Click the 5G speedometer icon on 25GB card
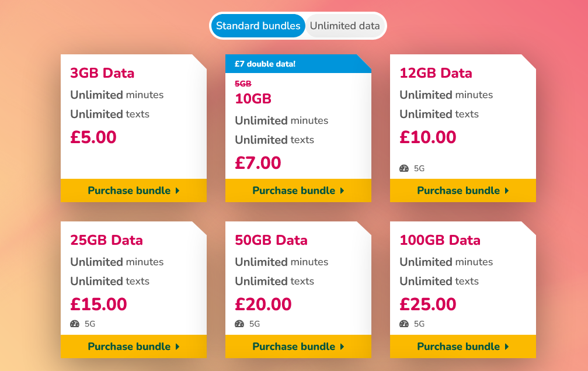The height and width of the screenshot is (371, 588). [x=75, y=324]
